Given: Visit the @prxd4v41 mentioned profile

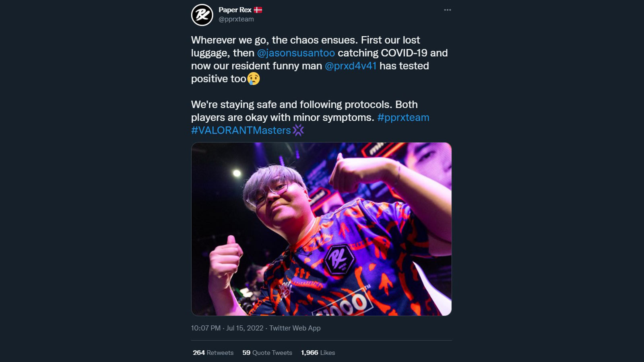Looking at the screenshot, I should pos(351,66).
